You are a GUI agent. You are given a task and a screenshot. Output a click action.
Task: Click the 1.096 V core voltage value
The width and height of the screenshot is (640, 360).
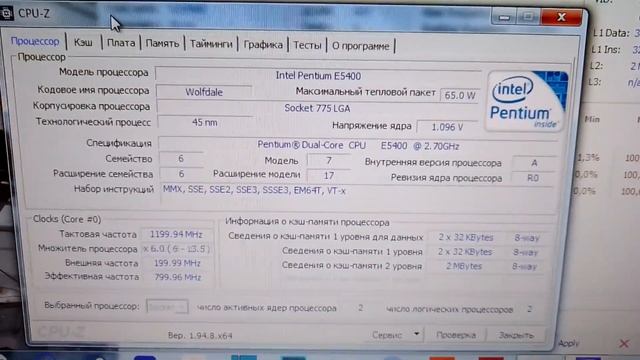pos(447,127)
